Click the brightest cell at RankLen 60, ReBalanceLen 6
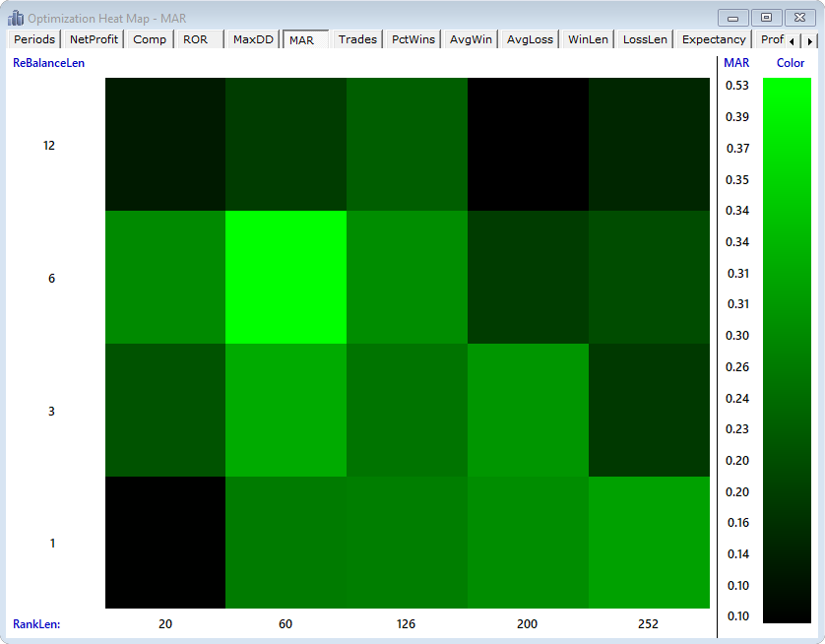This screenshot has width=825, height=644. pos(286,278)
